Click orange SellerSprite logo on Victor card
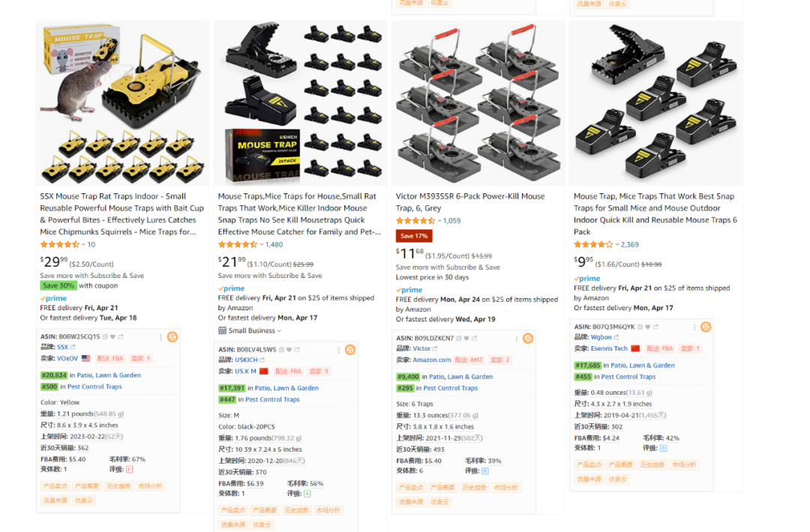This screenshot has height=532, width=810. click(x=528, y=339)
